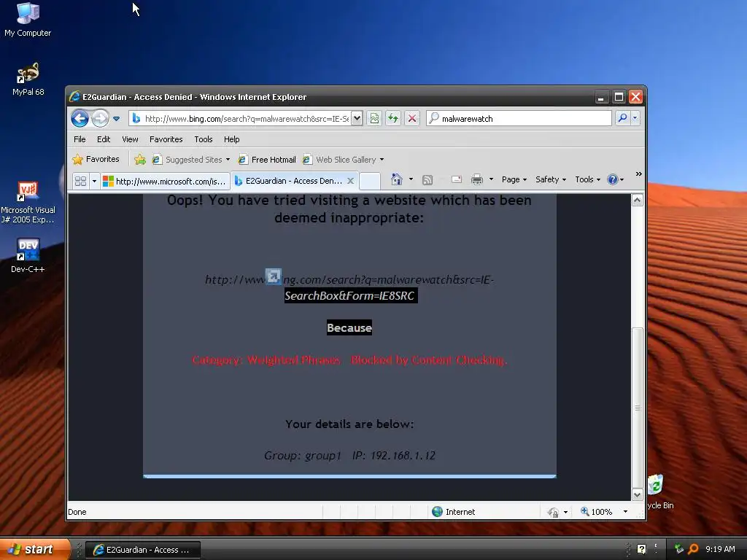The height and width of the screenshot is (560, 747).
Task: Click the address bar URL field
Action: (241, 119)
